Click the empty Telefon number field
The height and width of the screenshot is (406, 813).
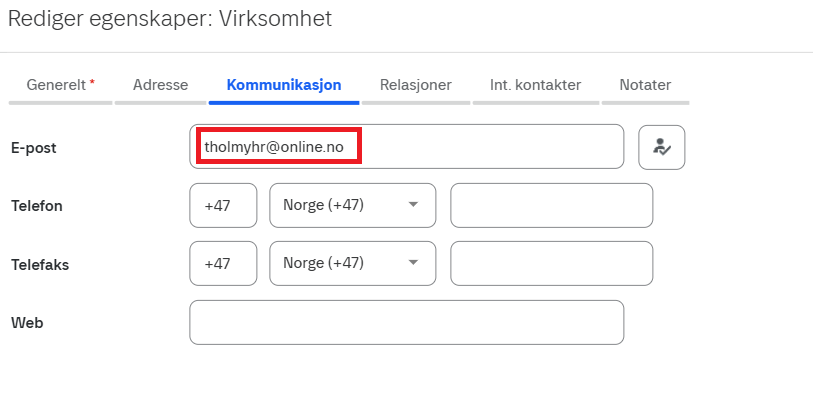tap(551, 205)
